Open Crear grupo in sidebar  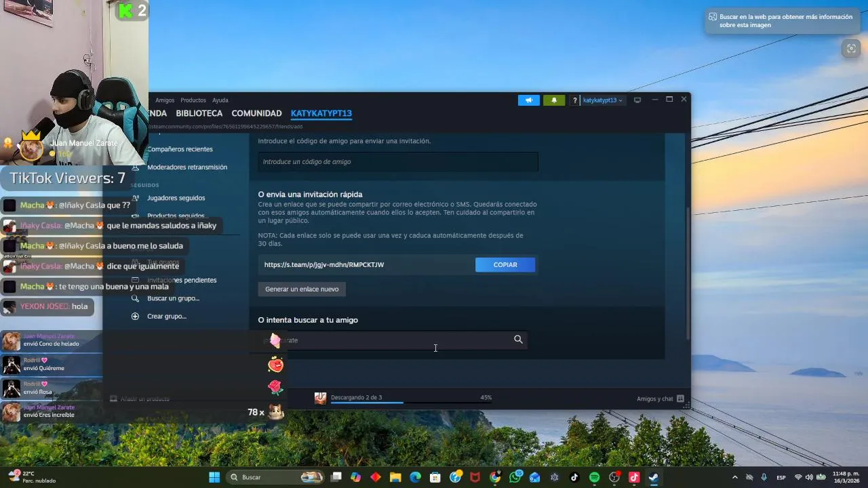(x=167, y=317)
